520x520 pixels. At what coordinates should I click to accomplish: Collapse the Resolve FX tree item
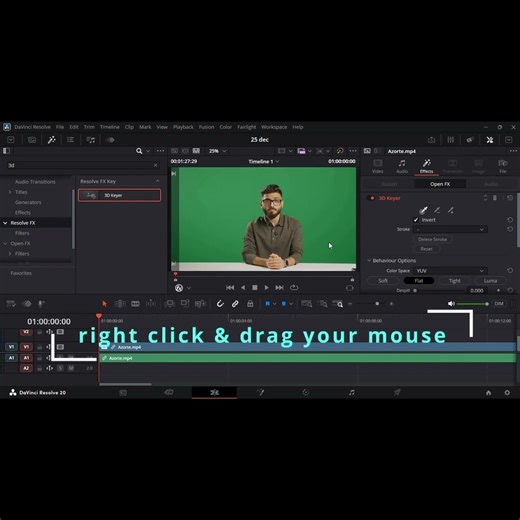click(5, 223)
